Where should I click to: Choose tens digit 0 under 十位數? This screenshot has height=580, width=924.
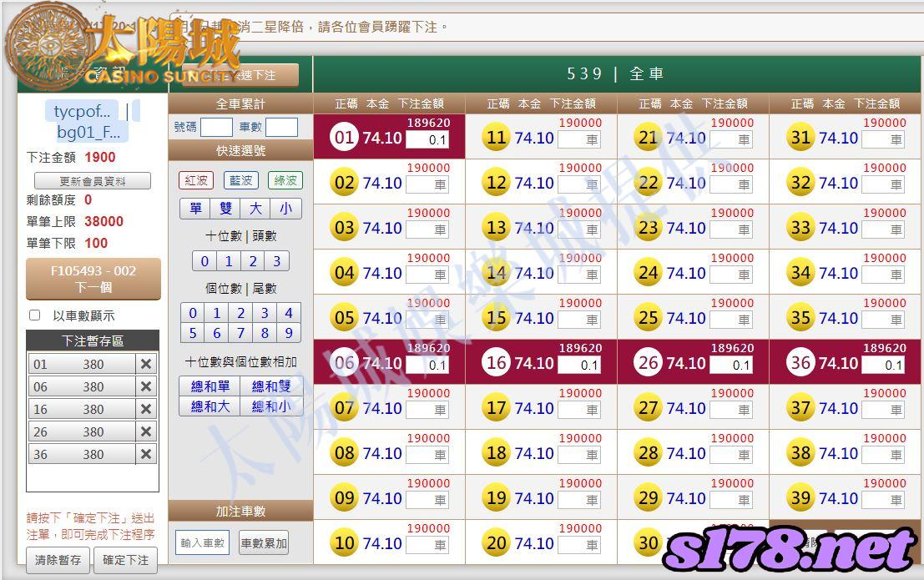coord(204,261)
